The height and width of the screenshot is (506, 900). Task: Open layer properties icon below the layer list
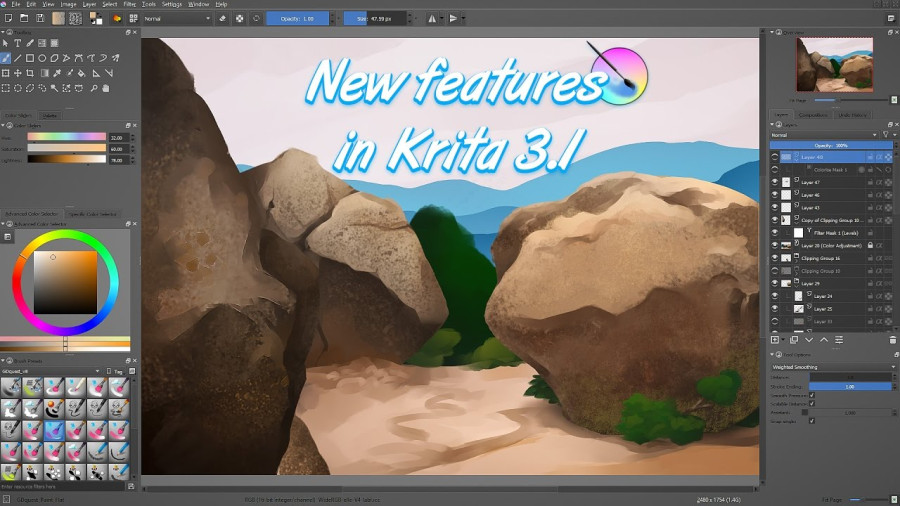(x=839, y=340)
